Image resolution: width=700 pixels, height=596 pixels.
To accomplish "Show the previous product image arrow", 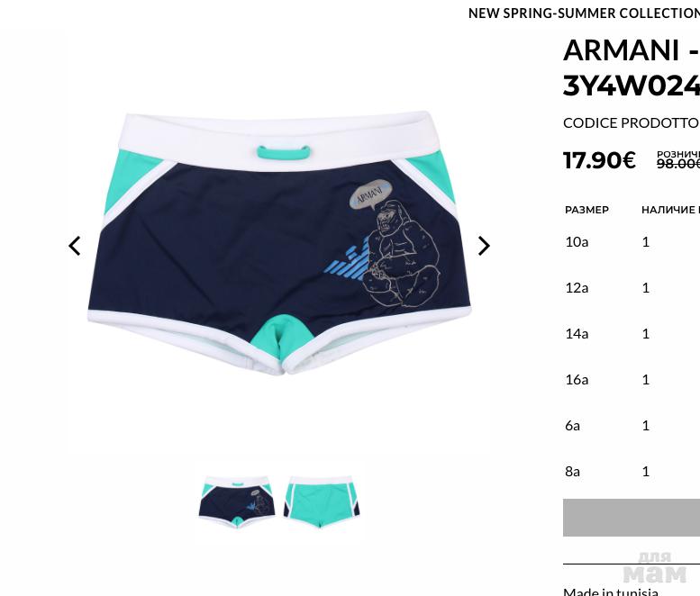I will (75, 246).
